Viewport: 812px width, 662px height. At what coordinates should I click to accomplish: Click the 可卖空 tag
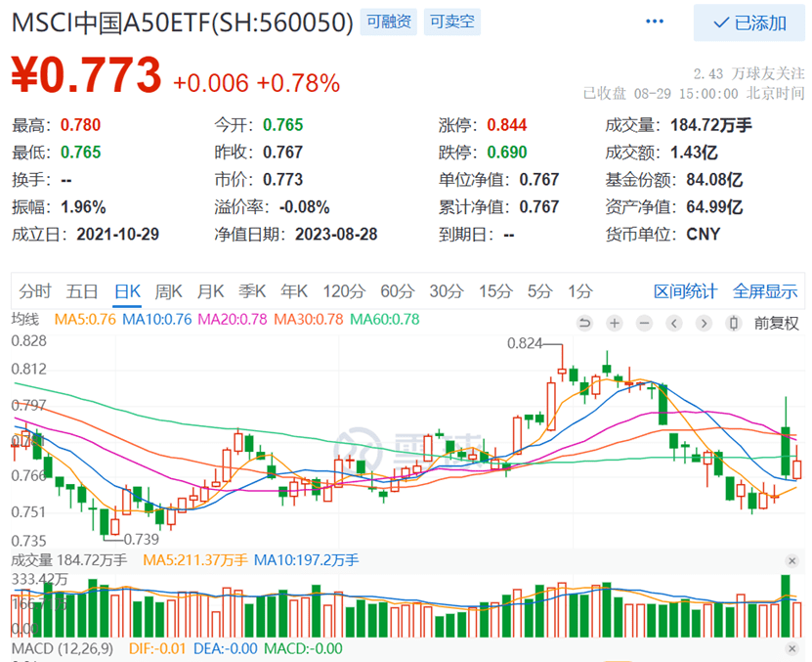(x=451, y=21)
